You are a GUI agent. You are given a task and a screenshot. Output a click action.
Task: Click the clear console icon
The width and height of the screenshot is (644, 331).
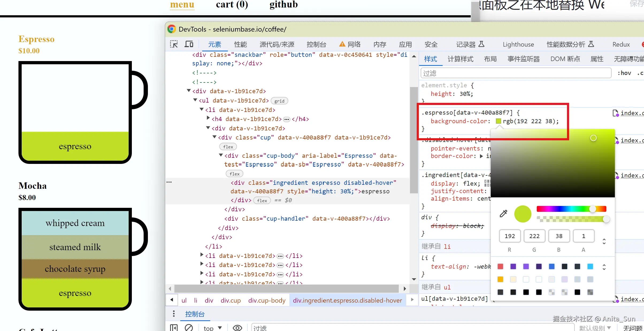(189, 328)
